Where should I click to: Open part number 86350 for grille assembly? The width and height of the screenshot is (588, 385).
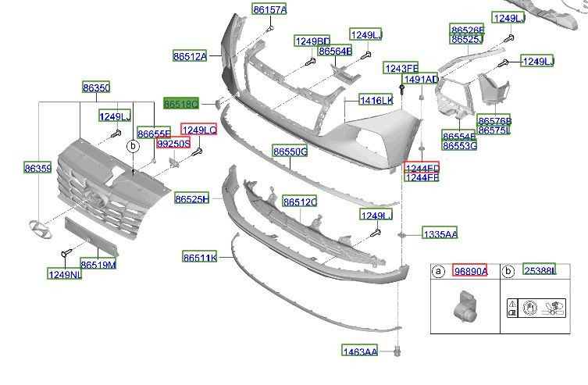(x=96, y=88)
